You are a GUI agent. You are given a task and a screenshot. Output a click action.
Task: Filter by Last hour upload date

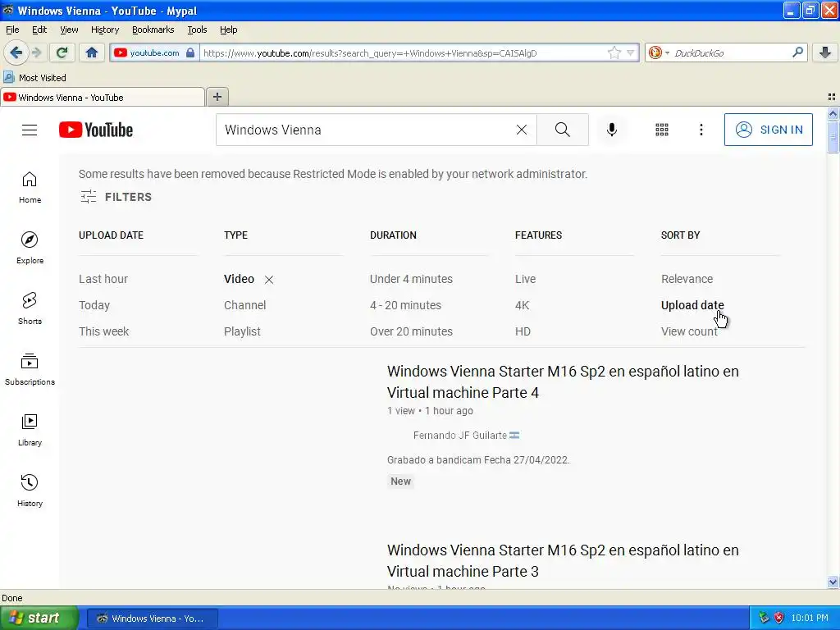click(x=103, y=279)
